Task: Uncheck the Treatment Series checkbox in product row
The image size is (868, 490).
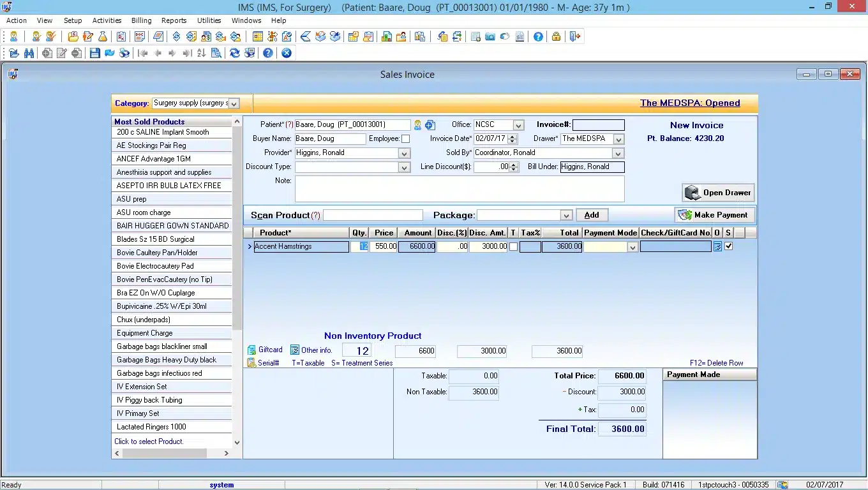Action: tap(729, 246)
